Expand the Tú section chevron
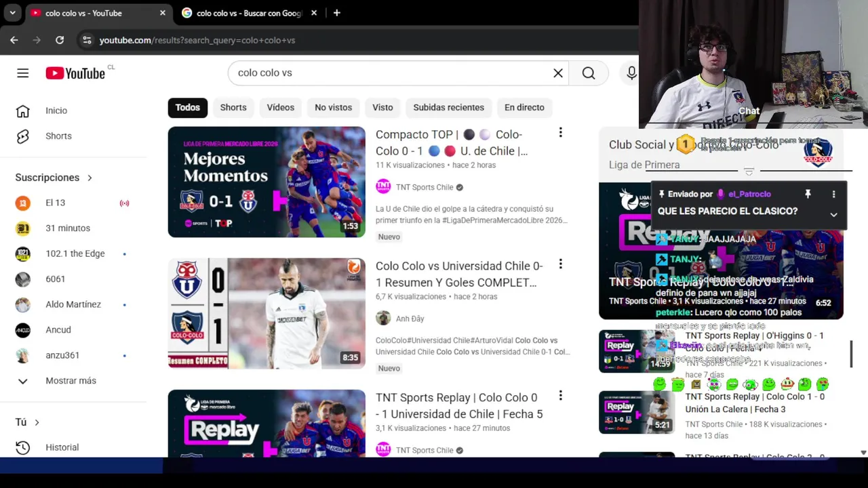The height and width of the screenshot is (488, 868). (37, 422)
